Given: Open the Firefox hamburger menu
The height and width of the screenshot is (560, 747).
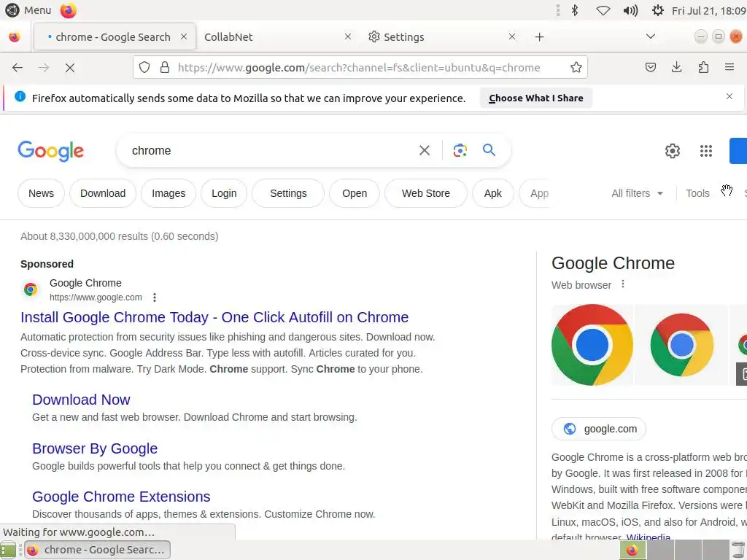Looking at the screenshot, I should [729, 67].
